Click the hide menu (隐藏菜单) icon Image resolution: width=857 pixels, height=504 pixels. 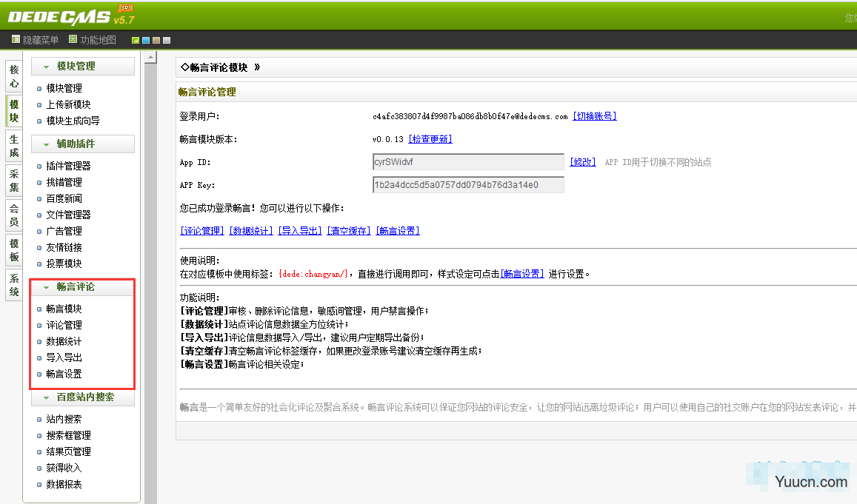(16, 40)
